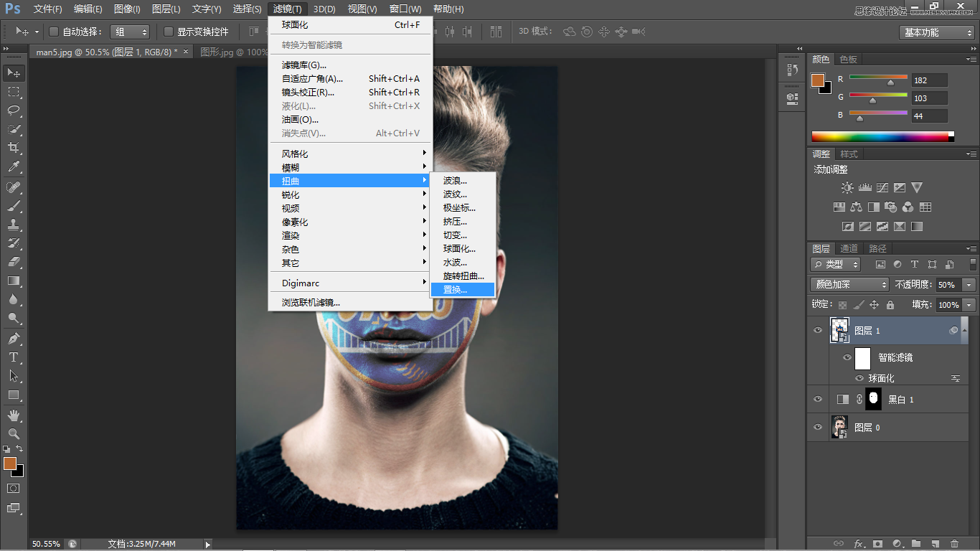980x551 pixels.
Task: Switch to the 色板 tab
Action: pos(848,59)
